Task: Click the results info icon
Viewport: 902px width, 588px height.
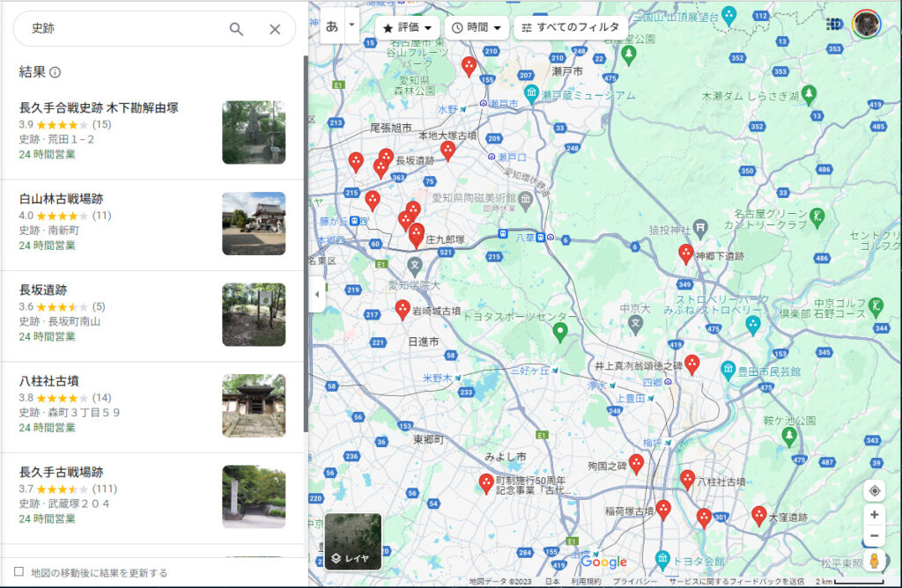Action: coord(55,72)
